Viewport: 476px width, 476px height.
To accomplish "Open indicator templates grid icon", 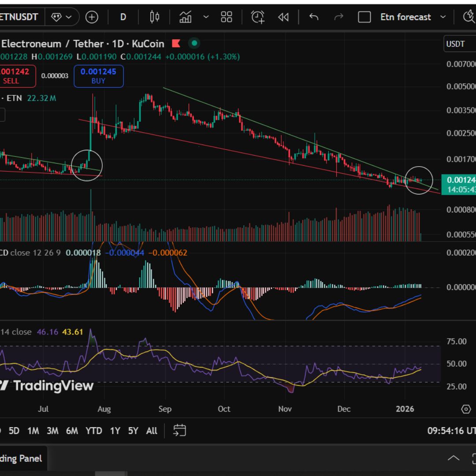I will pos(227,17).
